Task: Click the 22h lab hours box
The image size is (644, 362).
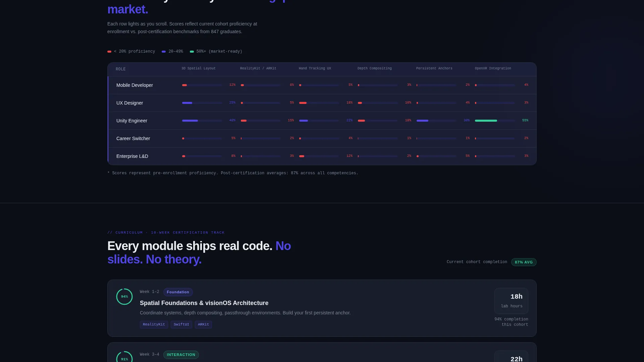Action: (511, 356)
